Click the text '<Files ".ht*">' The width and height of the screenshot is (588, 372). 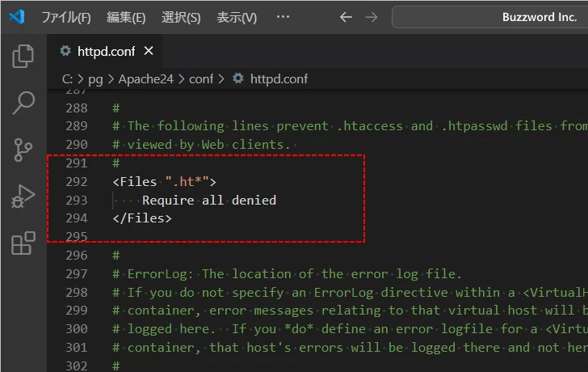point(164,182)
